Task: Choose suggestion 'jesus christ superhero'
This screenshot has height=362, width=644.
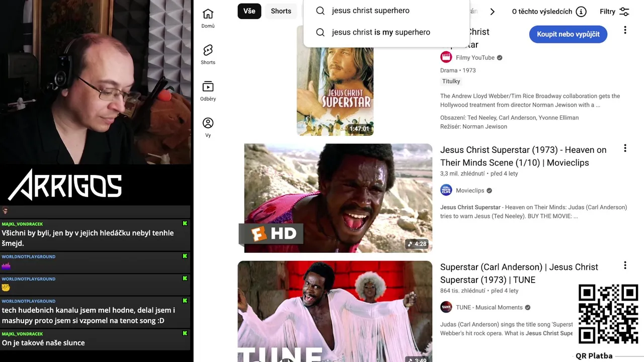Action: [x=386, y=11]
